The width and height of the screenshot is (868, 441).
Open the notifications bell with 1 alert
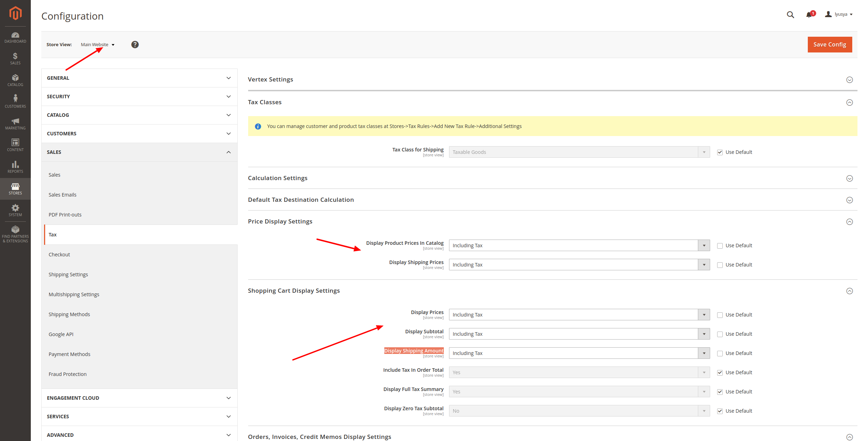[809, 15]
